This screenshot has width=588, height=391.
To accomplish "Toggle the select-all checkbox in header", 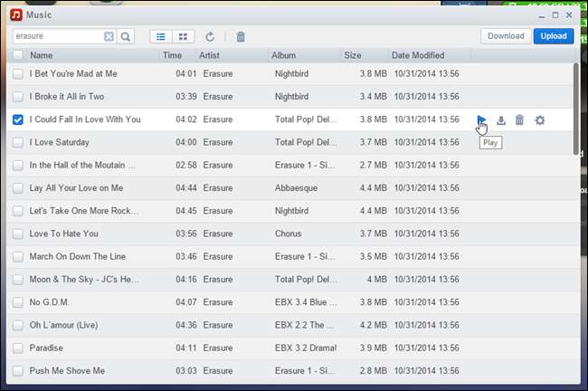I will pyautogui.click(x=18, y=55).
